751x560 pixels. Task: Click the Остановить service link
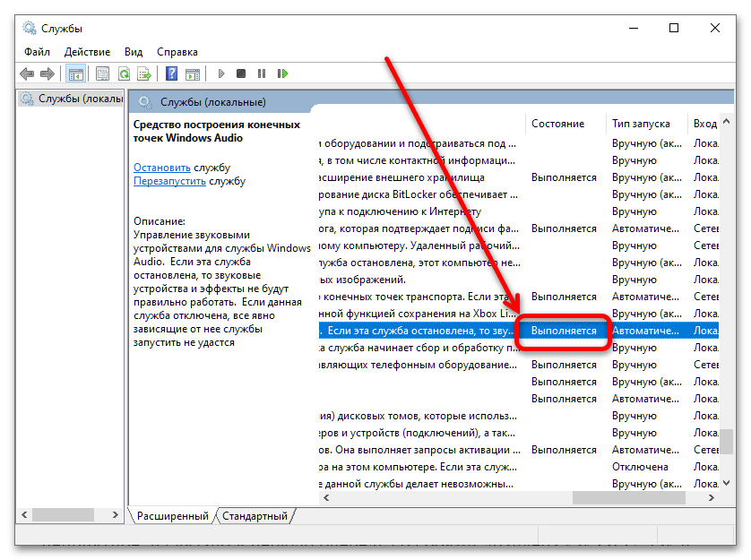click(x=162, y=168)
